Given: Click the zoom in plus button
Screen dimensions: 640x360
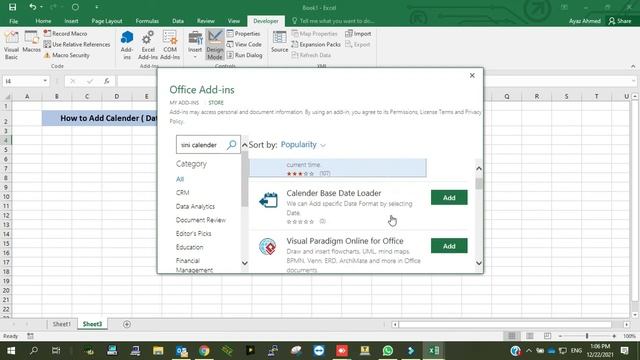Looking at the screenshot, I should point(614,336).
